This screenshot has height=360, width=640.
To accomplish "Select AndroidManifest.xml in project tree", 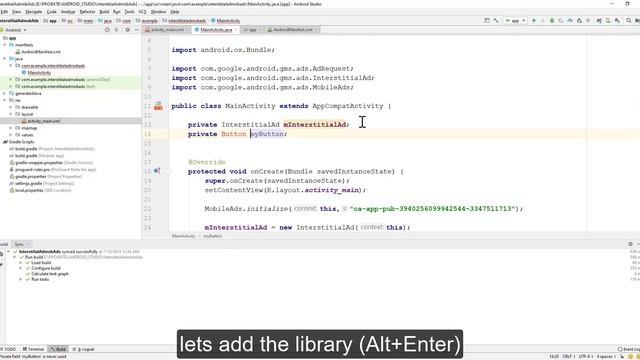I will pos(41,52).
